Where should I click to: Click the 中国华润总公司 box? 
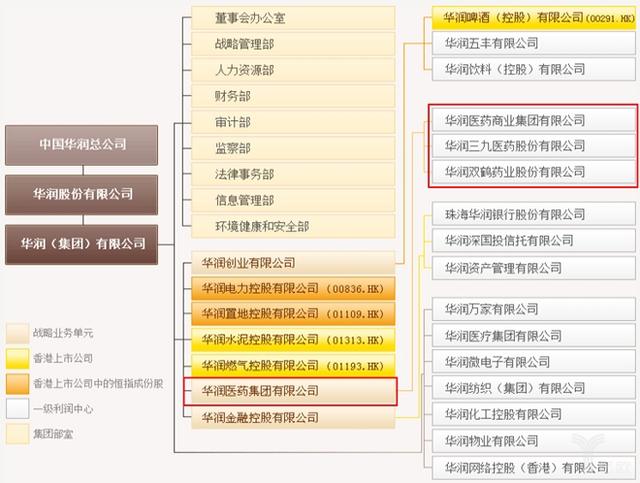[81, 145]
